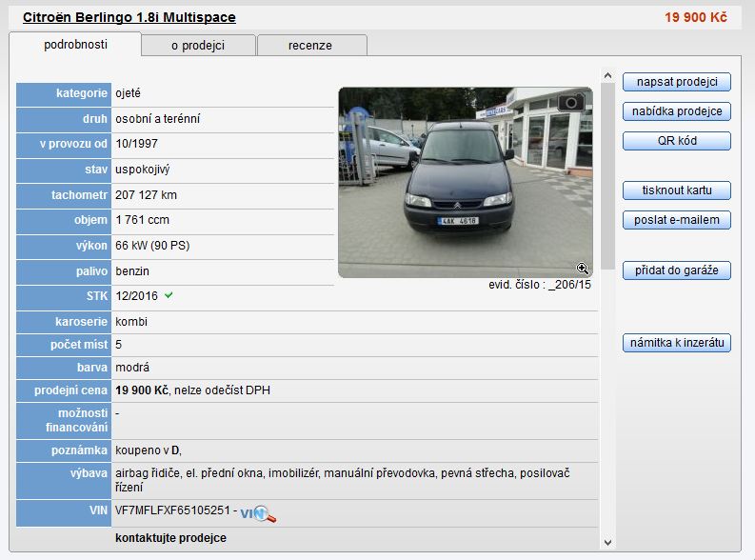Switch to the podrobnosti tab
This screenshot has height=560, width=755.
click(75, 45)
